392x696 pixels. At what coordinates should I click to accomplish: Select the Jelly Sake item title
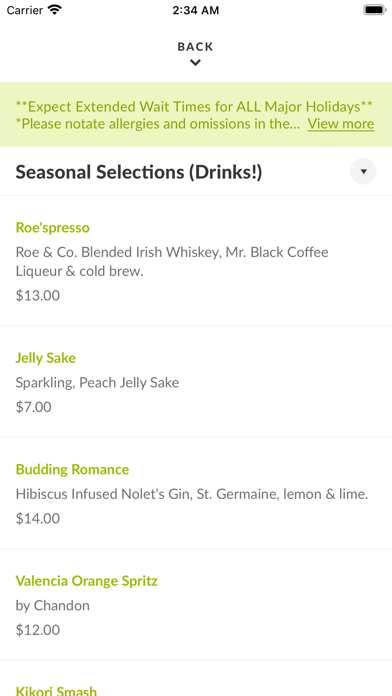coord(46,358)
